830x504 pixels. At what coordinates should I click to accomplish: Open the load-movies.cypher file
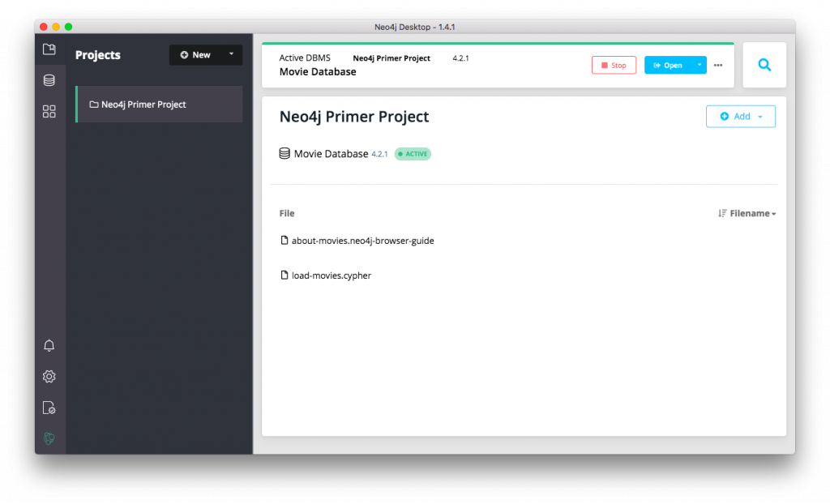point(331,275)
